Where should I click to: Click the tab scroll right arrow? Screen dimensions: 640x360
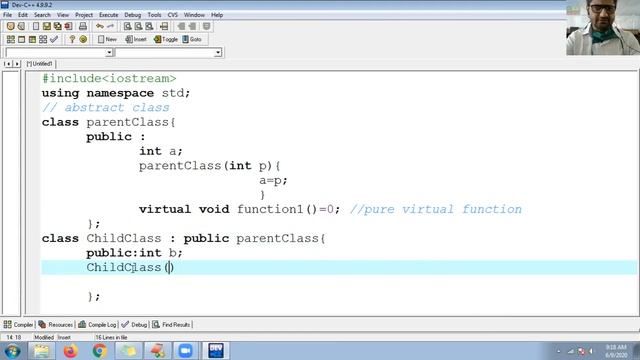pyautogui.click(x=17, y=64)
